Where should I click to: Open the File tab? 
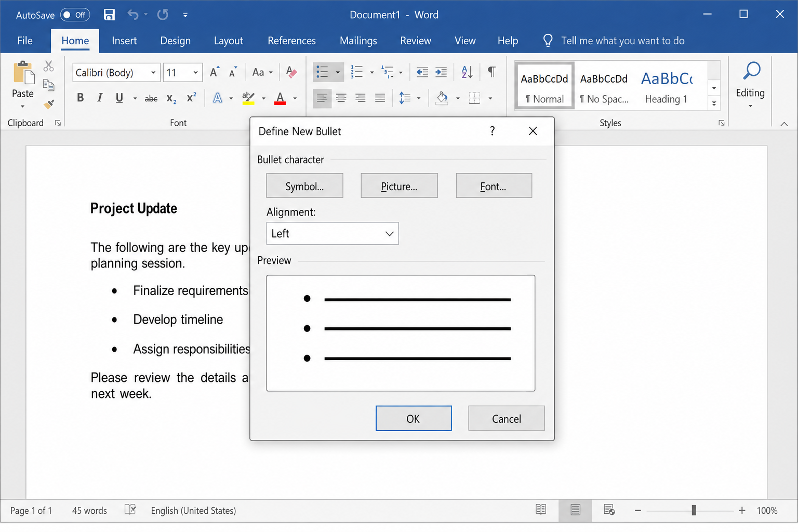25,41
